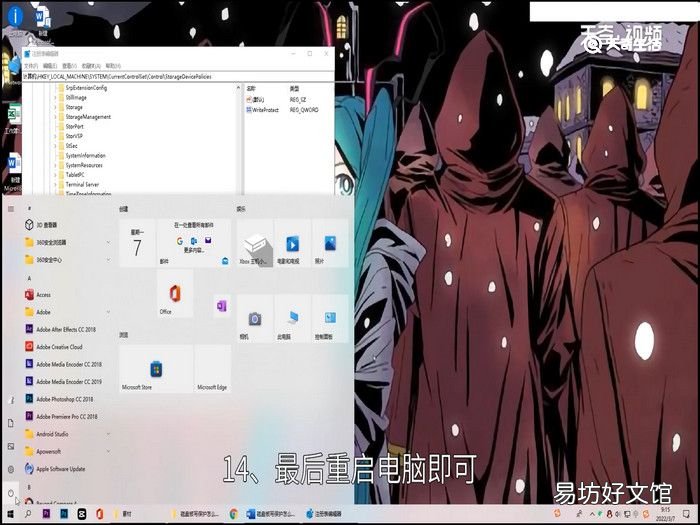700x525 pixels.
Task: Open the Favorites menu in Registry Editor
Action: (x=92, y=66)
